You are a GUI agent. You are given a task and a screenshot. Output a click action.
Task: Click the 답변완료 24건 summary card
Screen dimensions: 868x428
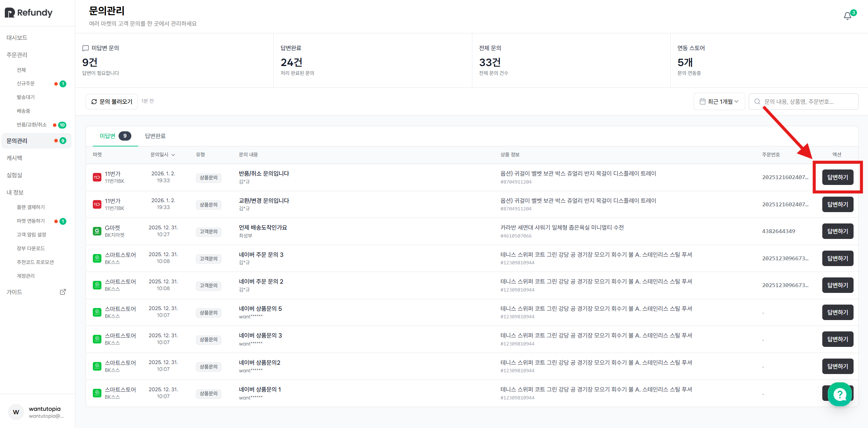373,61
